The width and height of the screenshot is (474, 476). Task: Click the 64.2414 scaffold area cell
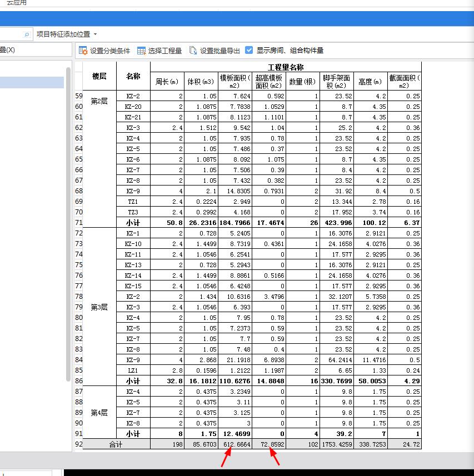point(336,360)
